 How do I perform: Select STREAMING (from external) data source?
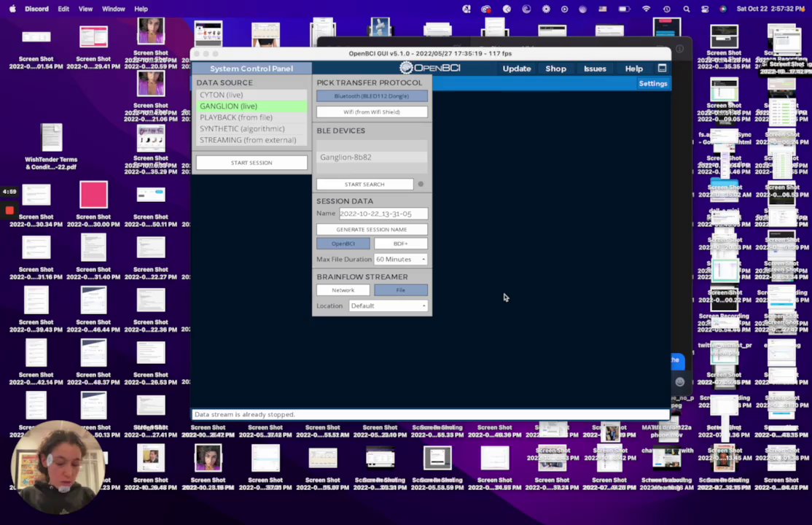tap(251, 140)
